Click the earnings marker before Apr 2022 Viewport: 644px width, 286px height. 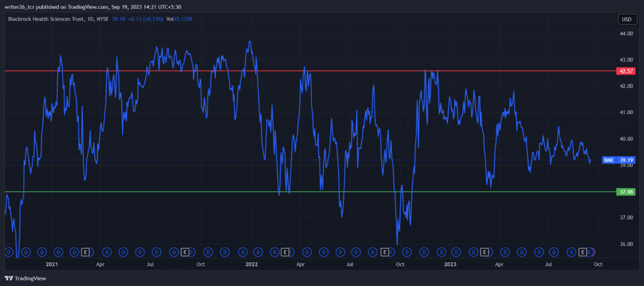pyautogui.click(x=285, y=252)
